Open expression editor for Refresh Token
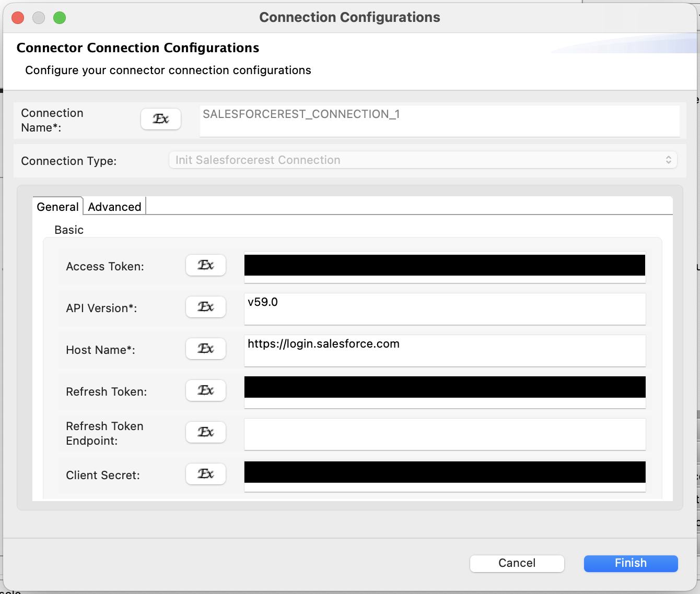The width and height of the screenshot is (700, 594). [206, 390]
